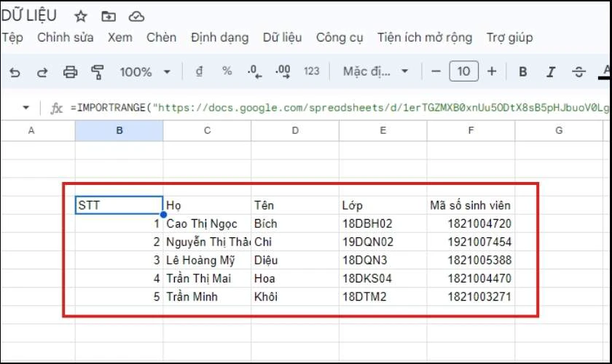Select column E header
This screenshot has height=364, width=612.
click(383, 131)
